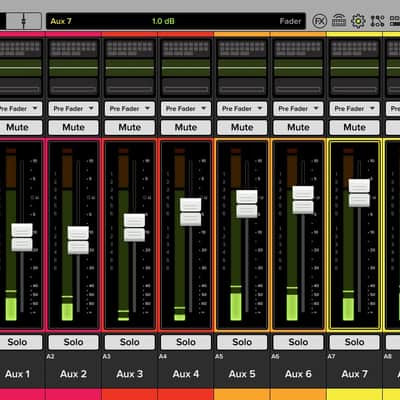
Task: Select the Aux 1 channel name label
Action: point(17,374)
